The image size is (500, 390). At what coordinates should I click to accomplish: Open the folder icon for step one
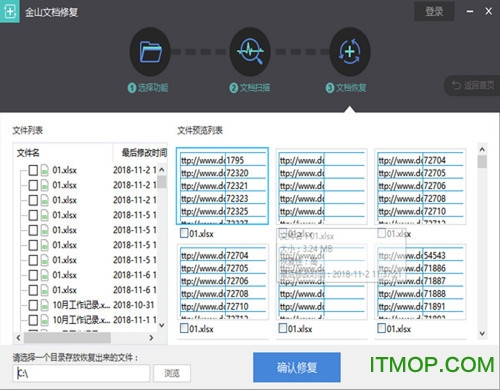[x=150, y=52]
